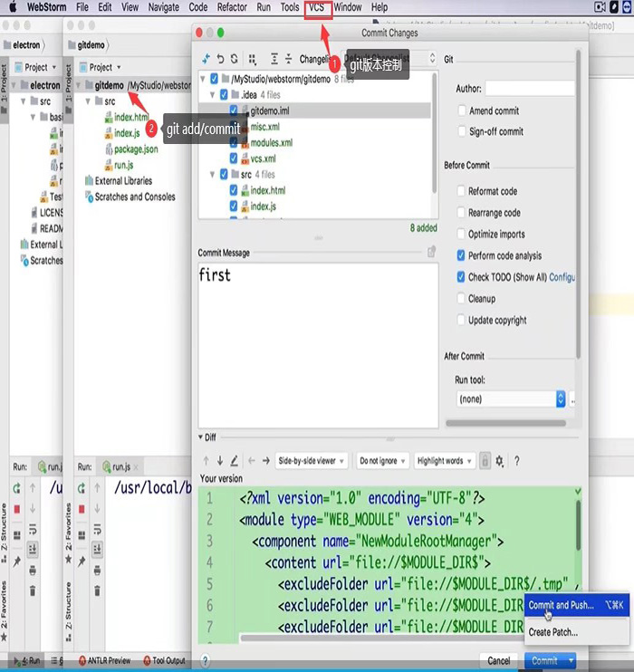Click the help button at dialog bottom left
634x672 pixels.
(x=206, y=660)
